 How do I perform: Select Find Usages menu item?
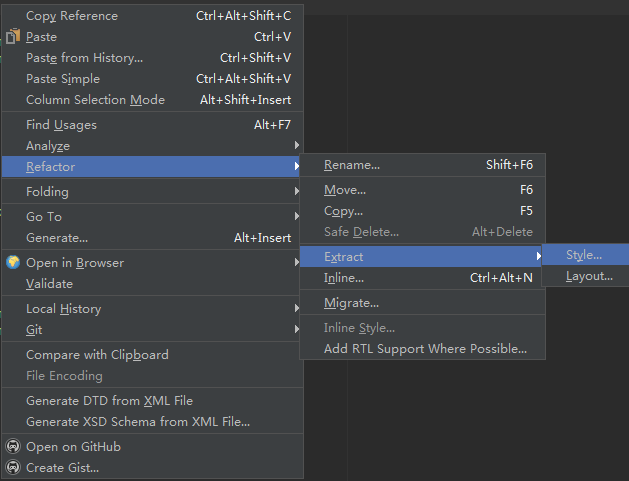tap(152, 125)
